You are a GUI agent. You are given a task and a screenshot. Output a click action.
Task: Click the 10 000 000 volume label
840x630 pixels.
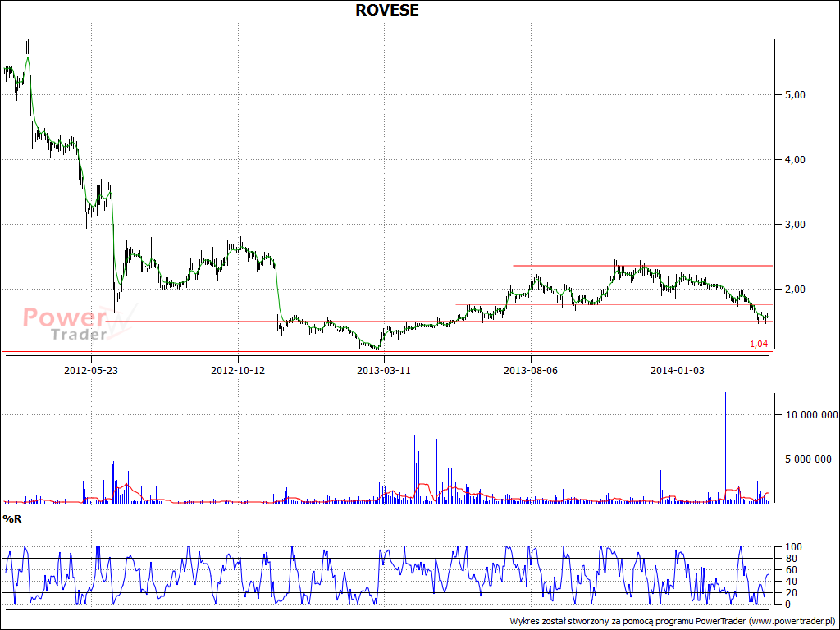[810, 414]
